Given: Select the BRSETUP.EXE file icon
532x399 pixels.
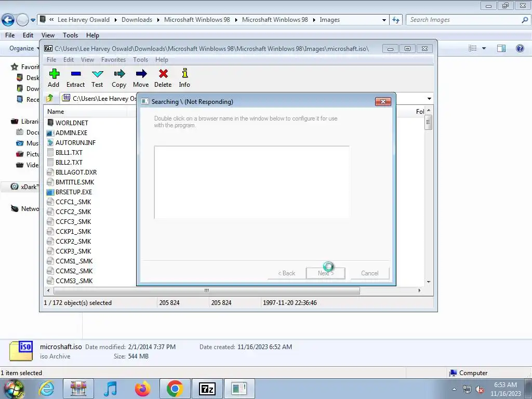Looking at the screenshot, I should click(50, 192).
